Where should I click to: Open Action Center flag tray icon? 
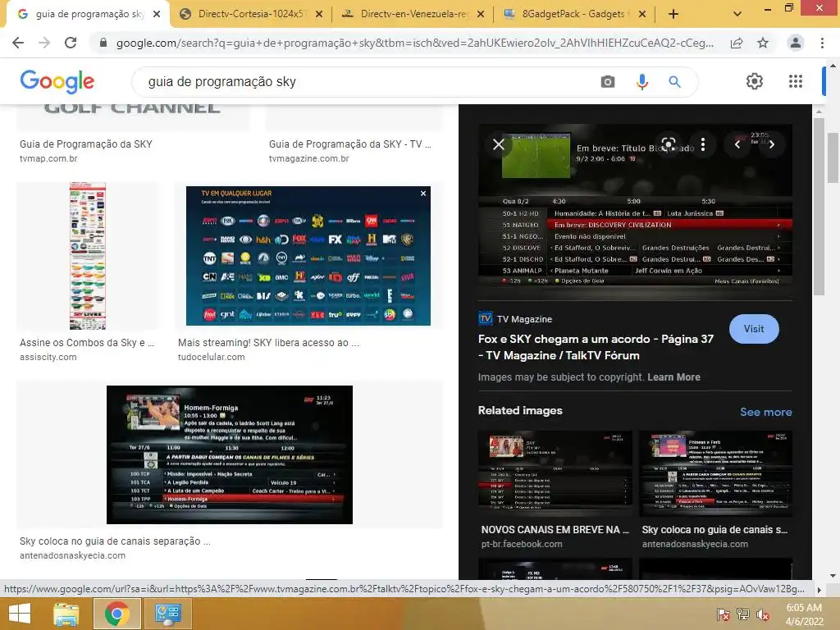[723, 614]
